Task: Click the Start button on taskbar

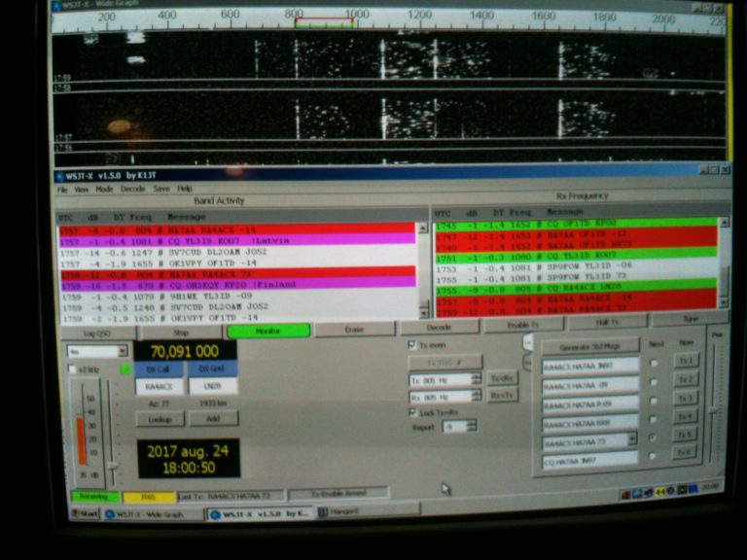Action: (85, 513)
